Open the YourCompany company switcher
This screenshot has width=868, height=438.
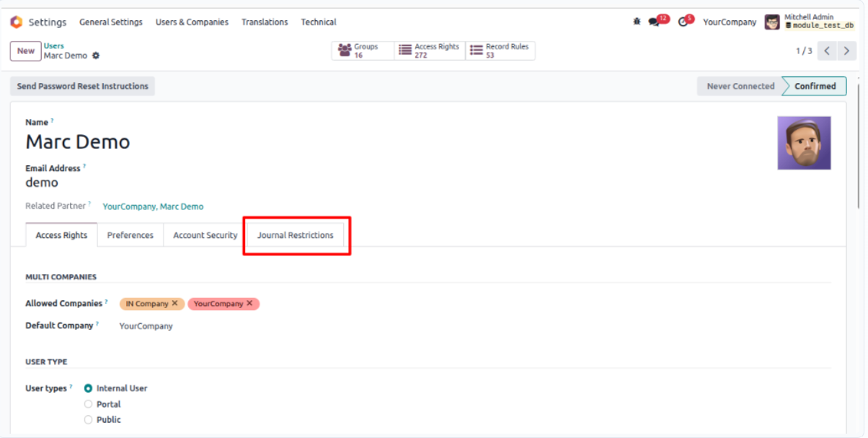730,22
